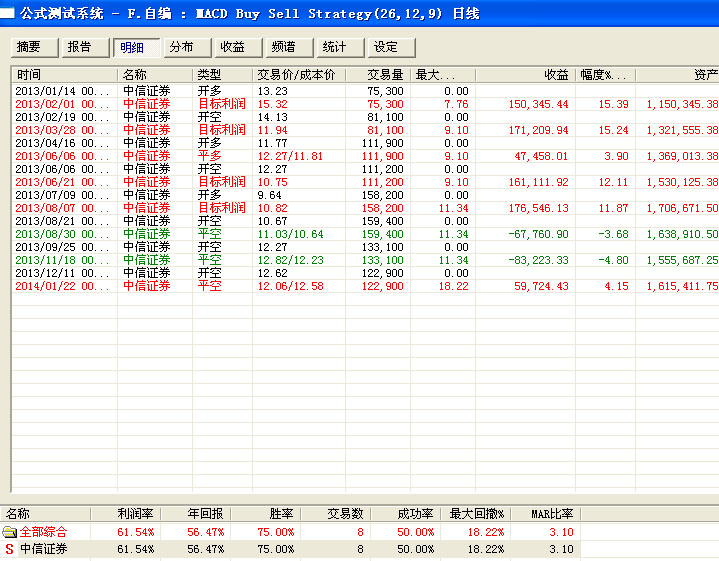Go to the 统计 tab
The height and width of the screenshot is (561, 719).
(x=340, y=47)
